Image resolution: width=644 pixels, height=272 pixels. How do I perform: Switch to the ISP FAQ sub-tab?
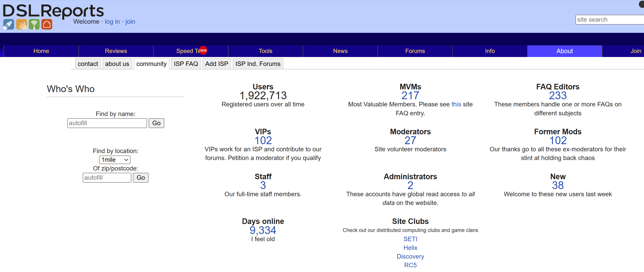[x=186, y=64]
